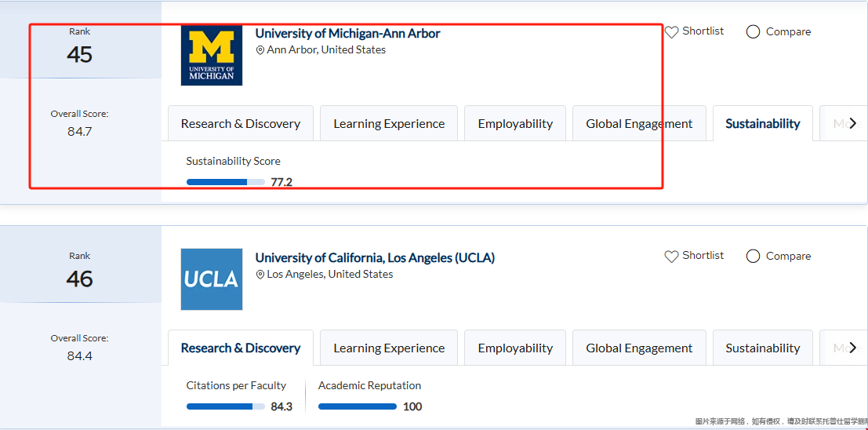Select Michigan's Employability tab
The image size is (868, 430).
[515, 124]
